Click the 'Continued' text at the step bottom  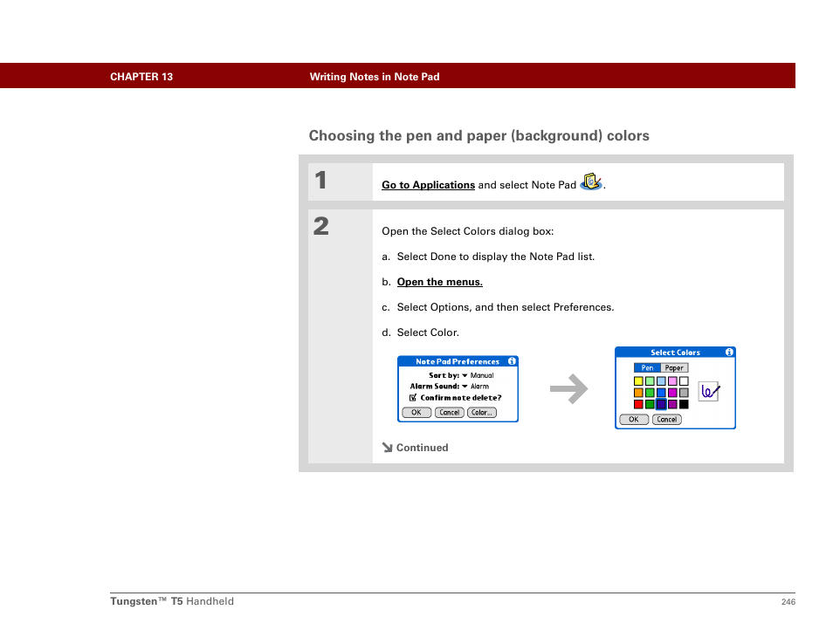click(423, 448)
